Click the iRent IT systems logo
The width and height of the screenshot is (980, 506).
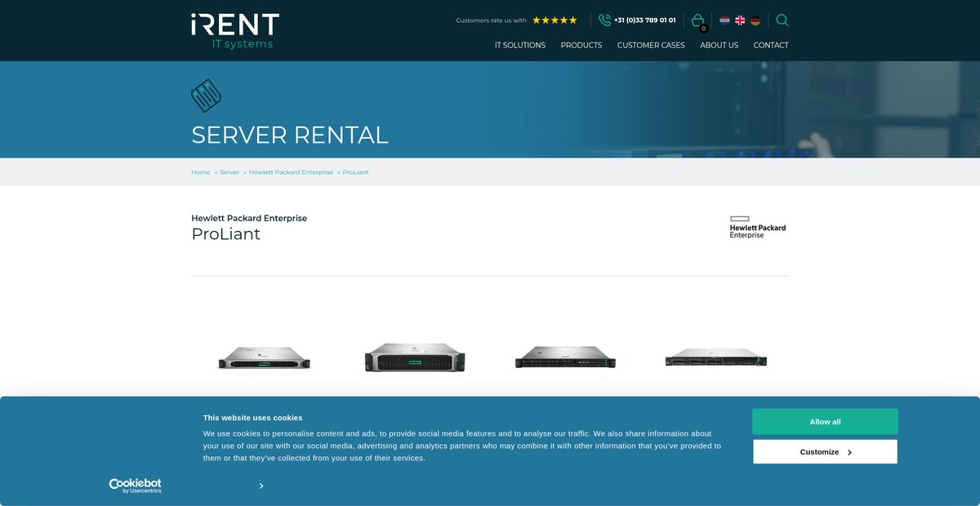click(235, 31)
